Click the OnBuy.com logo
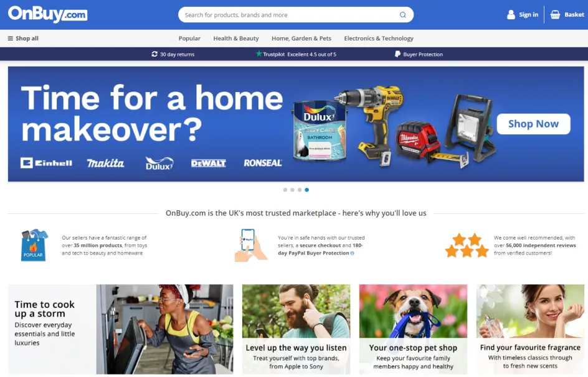Screen dimensions: 588x377 tap(47, 14)
